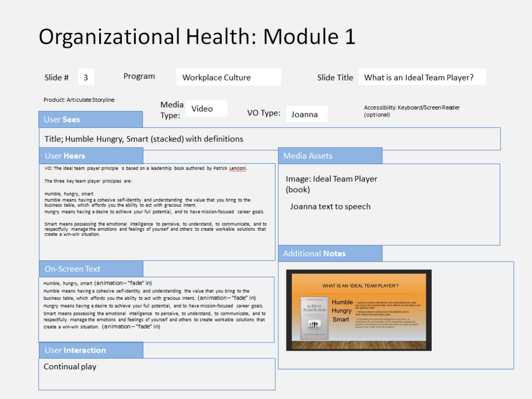532x399 pixels.
Task: Click the book cover image inside the preview
Action: coord(314,318)
